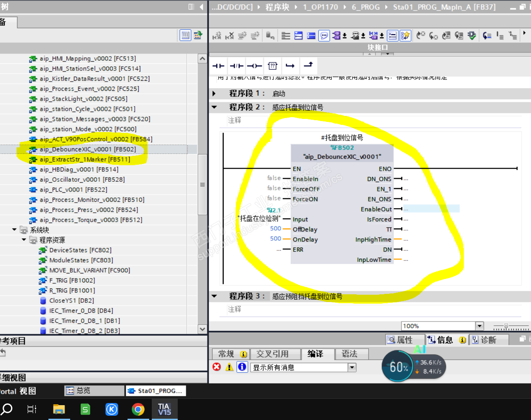531x420 pixels.
Task: Collapse the 程序资源 folder
Action: click(24, 240)
